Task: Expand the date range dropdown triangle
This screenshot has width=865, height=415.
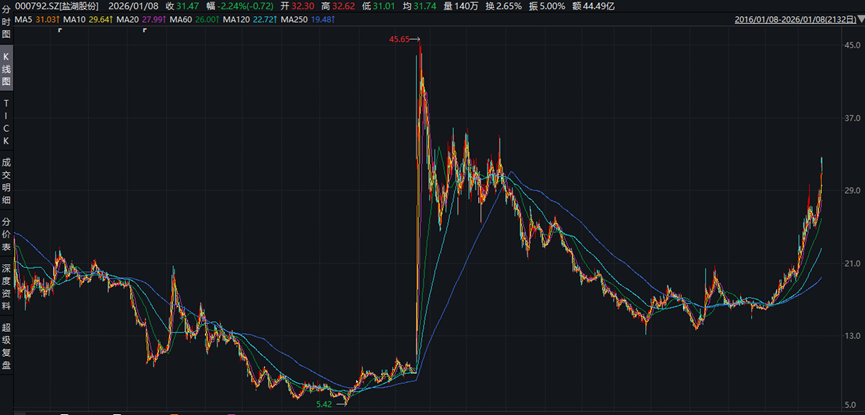Action: coord(859,20)
